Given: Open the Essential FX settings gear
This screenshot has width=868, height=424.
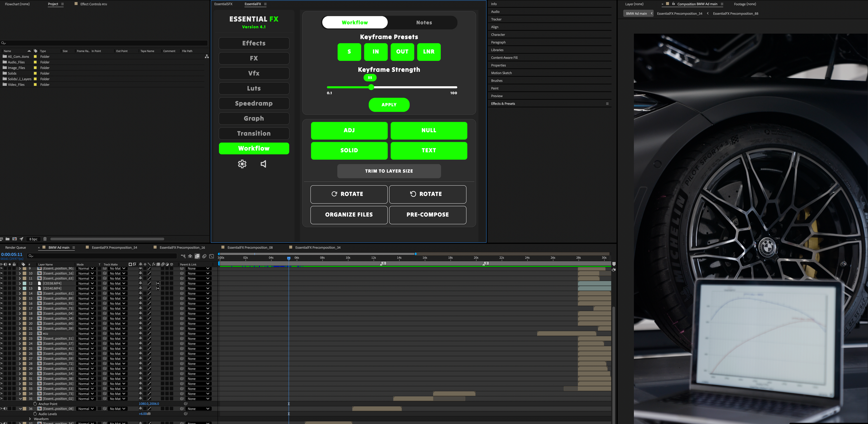Looking at the screenshot, I should (x=242, y=164).
